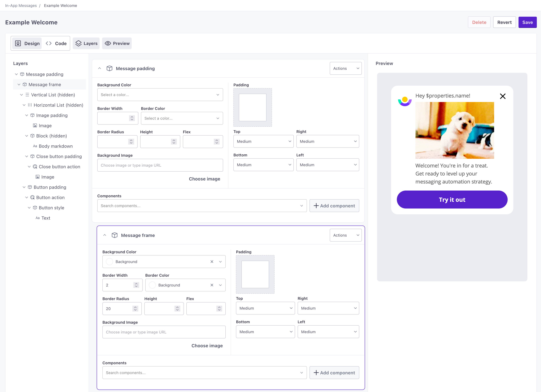
Task: Click Message padding Height input field
Action: click(x=160, y=142)
